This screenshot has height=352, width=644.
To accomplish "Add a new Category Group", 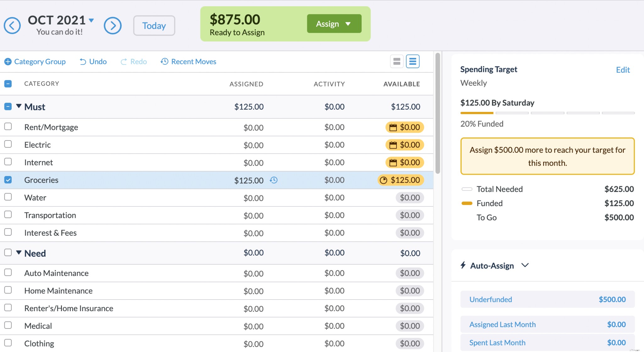I will 35,61.
